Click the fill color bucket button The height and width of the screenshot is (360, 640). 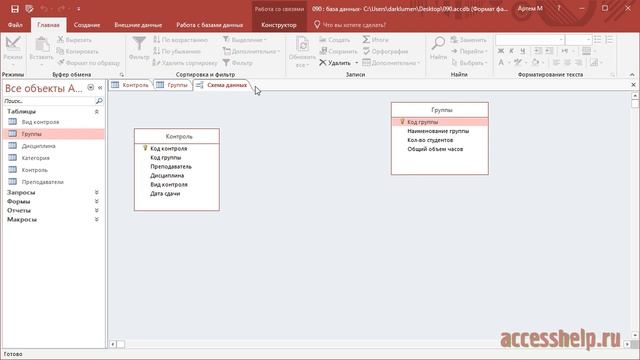pos(536,62)
